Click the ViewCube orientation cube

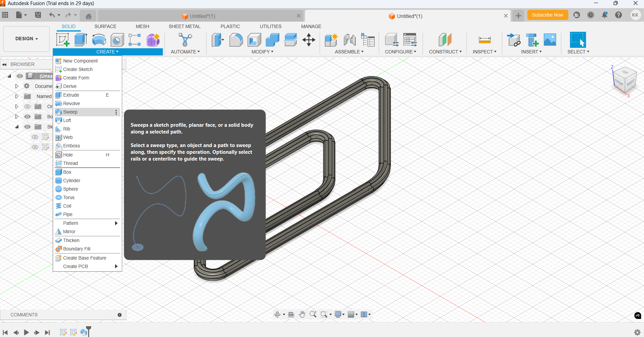point(625,80)
